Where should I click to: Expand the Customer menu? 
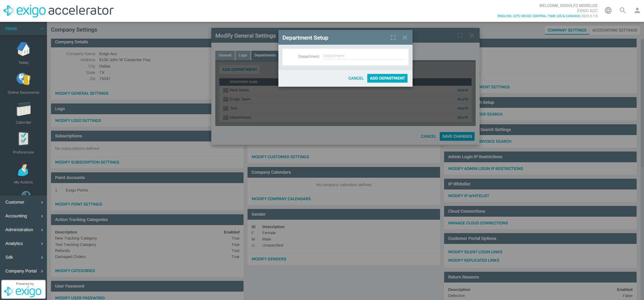(x=23, y=202)
